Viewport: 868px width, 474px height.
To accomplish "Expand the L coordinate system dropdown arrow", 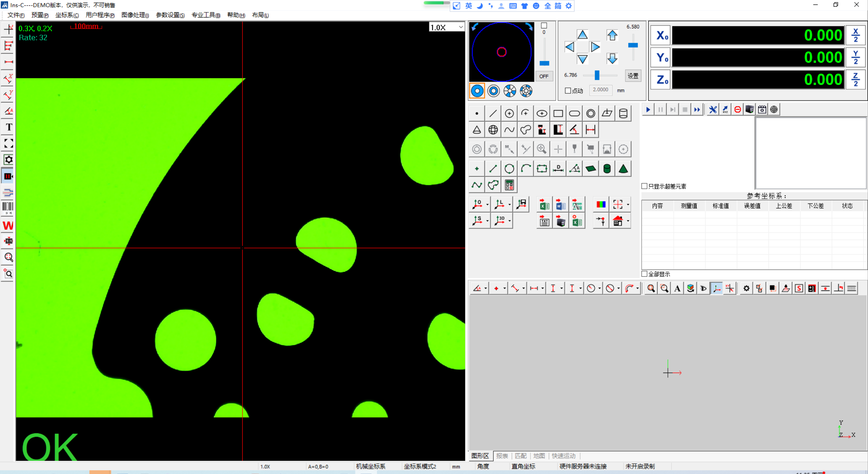I will [x=509, y=205].
